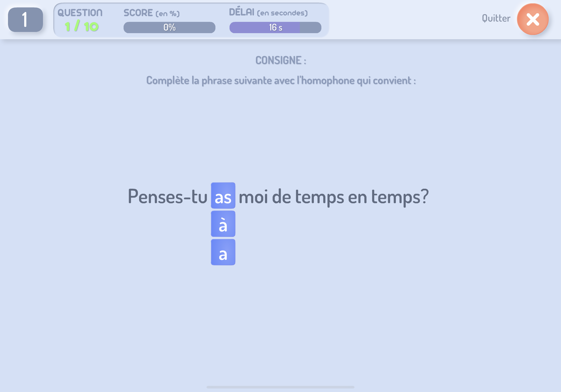Click the words "moi de" after the blank
Image resolution: width=561 pixels, height=392 pixels.
(x=265, y=196)
